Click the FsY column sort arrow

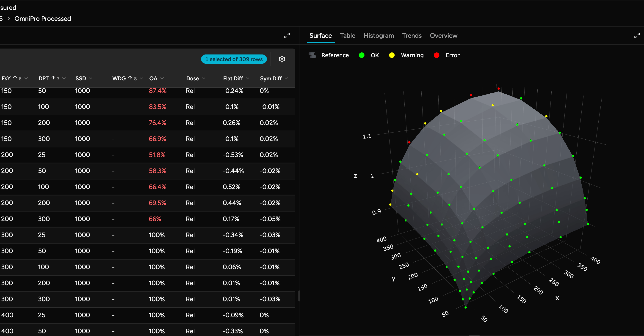[15, 78]
